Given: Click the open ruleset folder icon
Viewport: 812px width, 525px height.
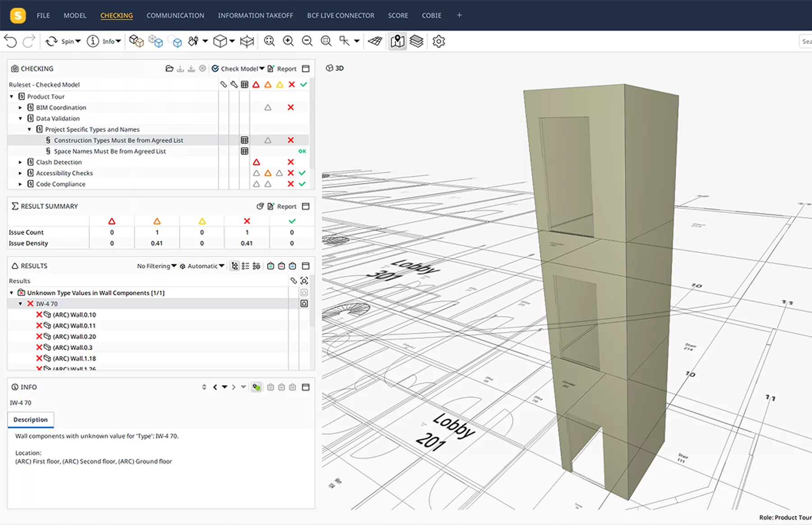Looking at the screenshot, I should tap(170, 69).
